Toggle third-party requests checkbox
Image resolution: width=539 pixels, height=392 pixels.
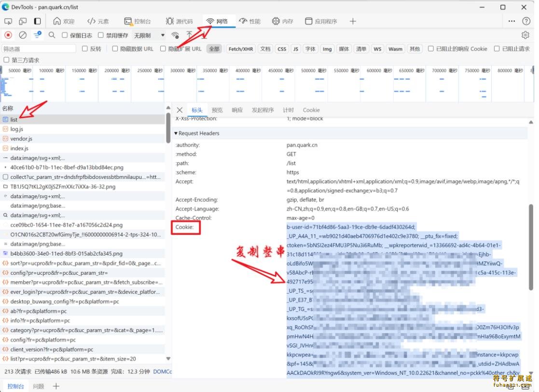coord(6,60)
